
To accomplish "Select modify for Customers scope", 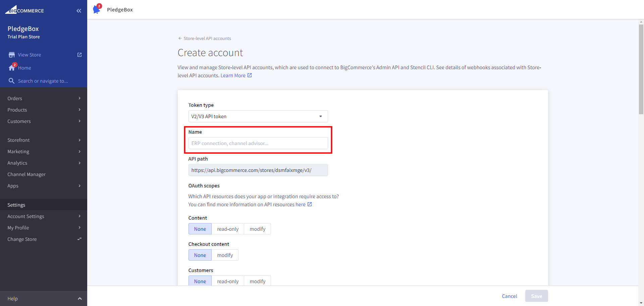I will click(x=258, y=281).
